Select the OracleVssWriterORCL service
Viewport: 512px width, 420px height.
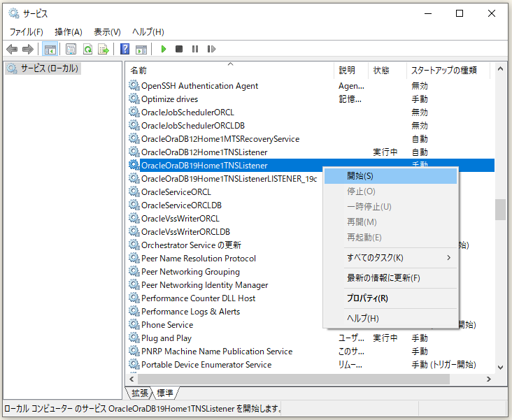click(180, 219)
